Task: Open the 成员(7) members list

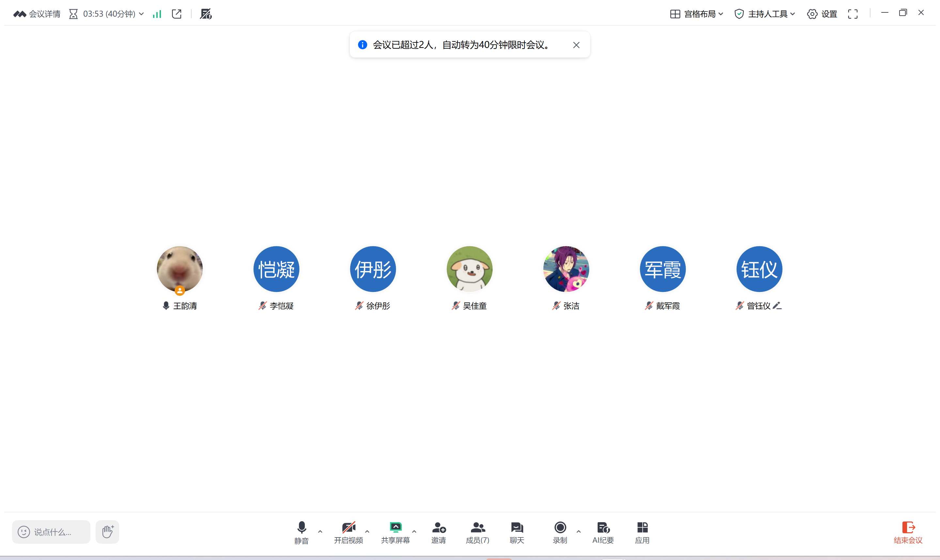Action: (x=478, y=532)
